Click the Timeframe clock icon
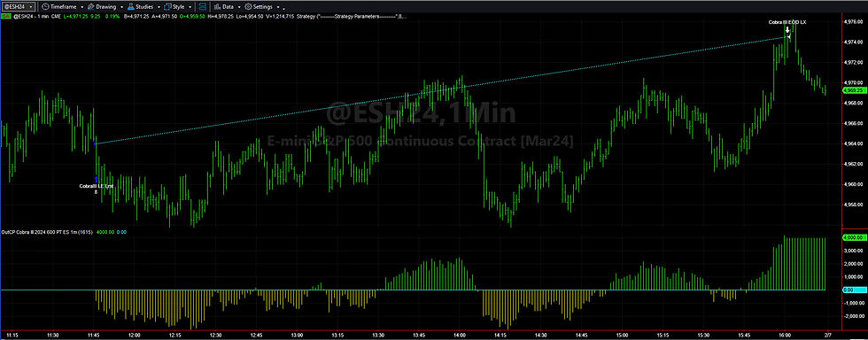 pos(45,7)
